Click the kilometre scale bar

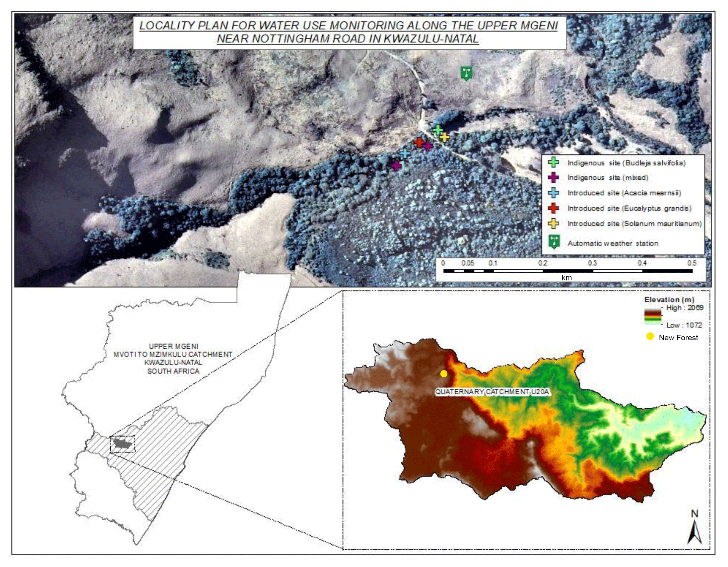(567, 271)
